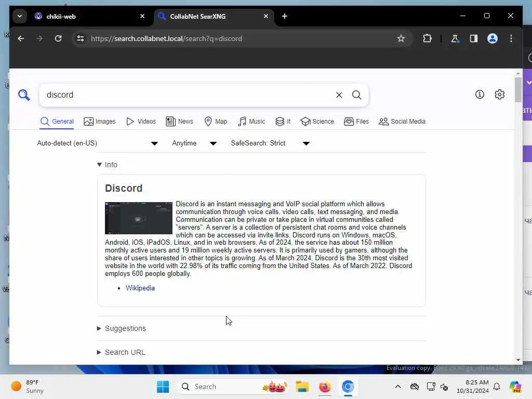This screenshot has width=532, height=399.
Task: Click the discord search input field
Action: pos(188,95)
